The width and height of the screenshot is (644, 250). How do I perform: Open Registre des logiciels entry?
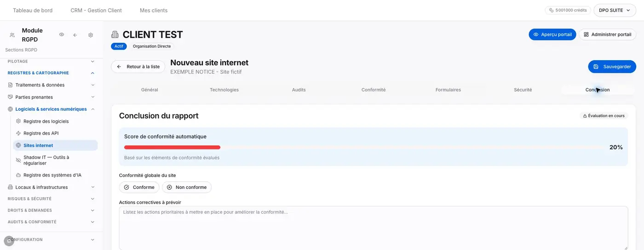[x=55, y=121]
